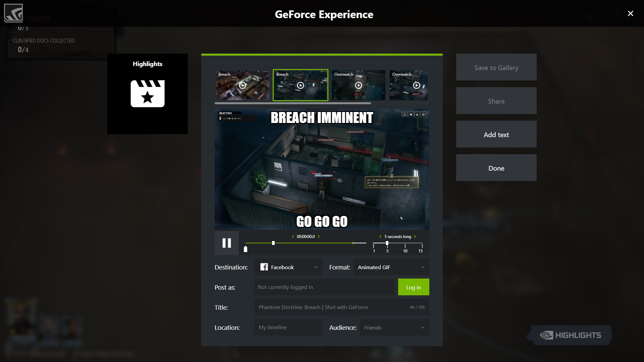
Task: Click the BREACH IMMINENT caption text
Action: pyautogui.click(x=322, y=118)
